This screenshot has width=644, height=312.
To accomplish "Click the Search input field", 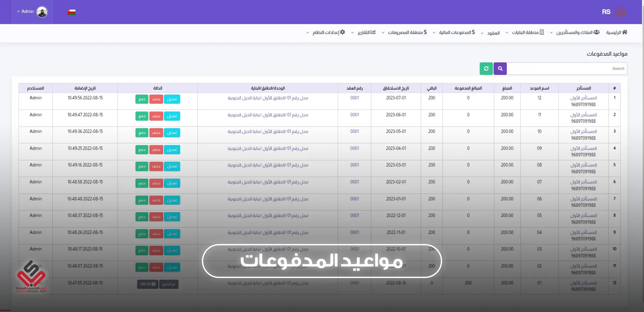I will tap(567, 69).
